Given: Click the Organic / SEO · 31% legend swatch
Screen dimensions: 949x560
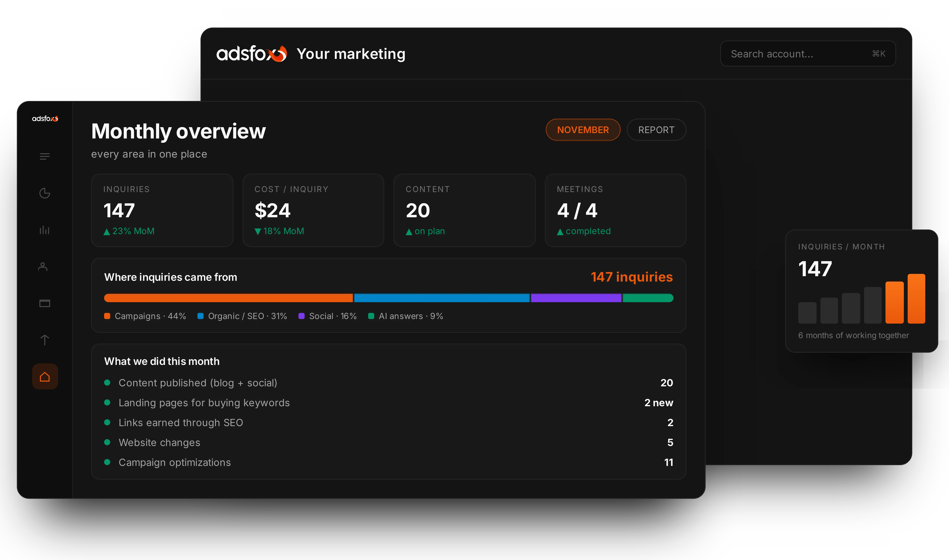Looking at the screenshot, I should (x=201, y=316).
